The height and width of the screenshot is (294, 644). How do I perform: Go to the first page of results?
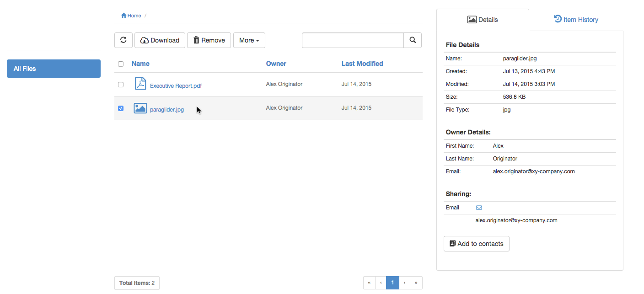coord(369,283)
